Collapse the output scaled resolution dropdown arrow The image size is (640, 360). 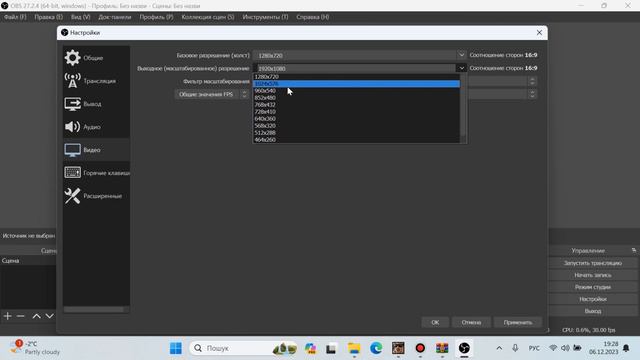click(461, 68)
